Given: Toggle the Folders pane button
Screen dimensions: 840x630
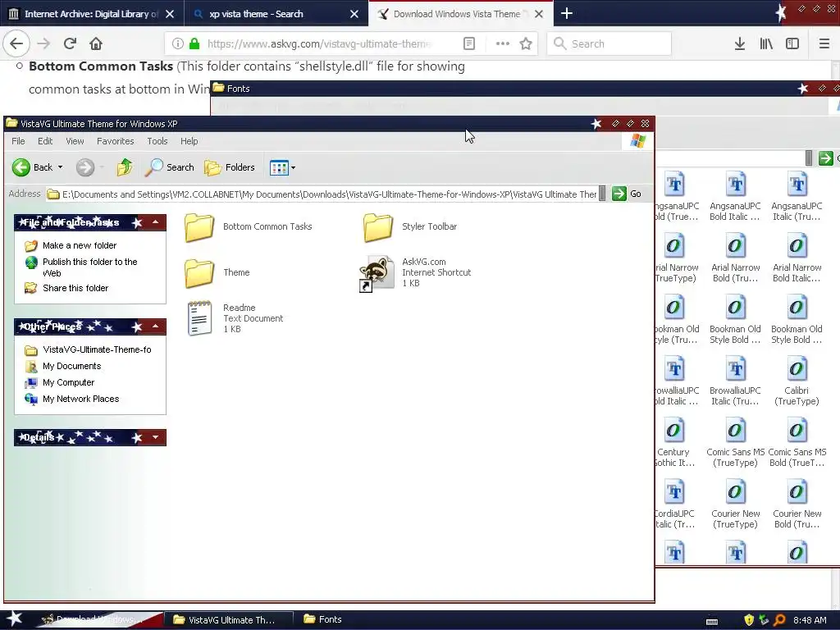Looking at the screenshot, I should 230,167.
